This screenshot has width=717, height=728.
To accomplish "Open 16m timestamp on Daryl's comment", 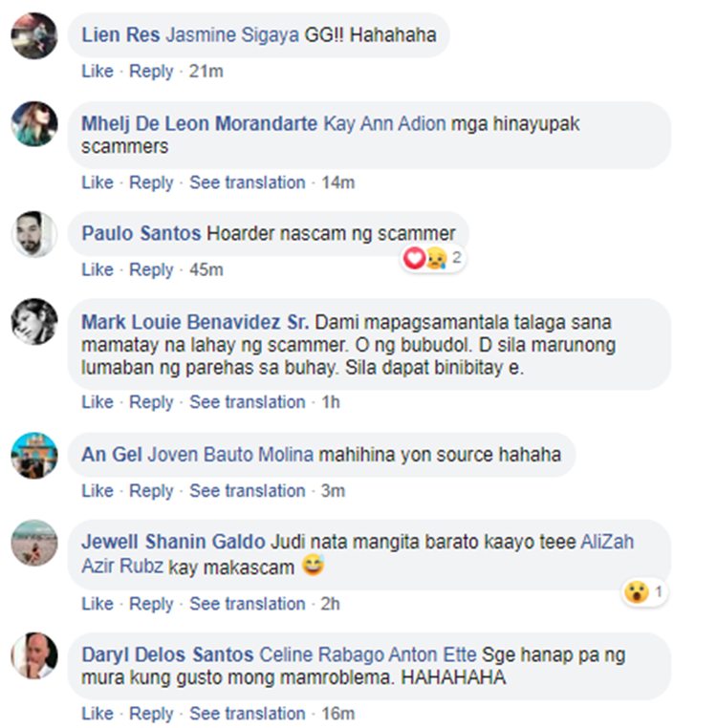I will click(337, 714).
